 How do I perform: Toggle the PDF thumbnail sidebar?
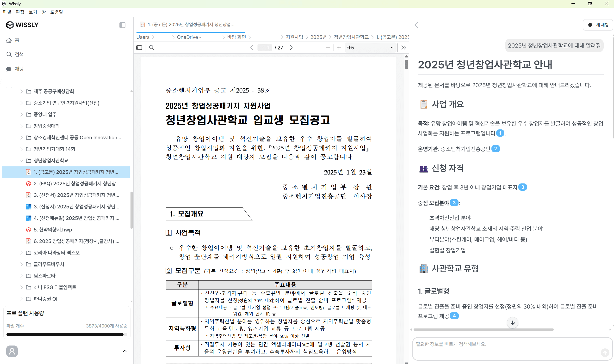tap(139, 48)
